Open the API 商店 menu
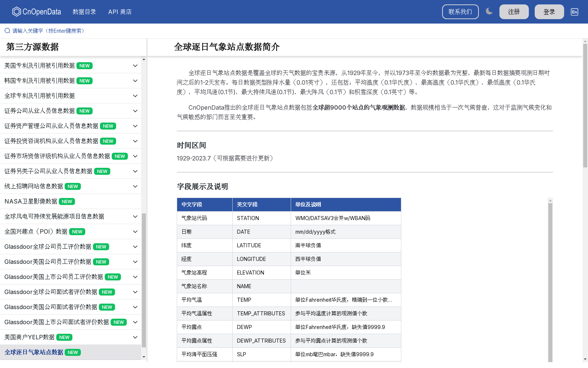588x368 pixels. (x=120, y=12)
